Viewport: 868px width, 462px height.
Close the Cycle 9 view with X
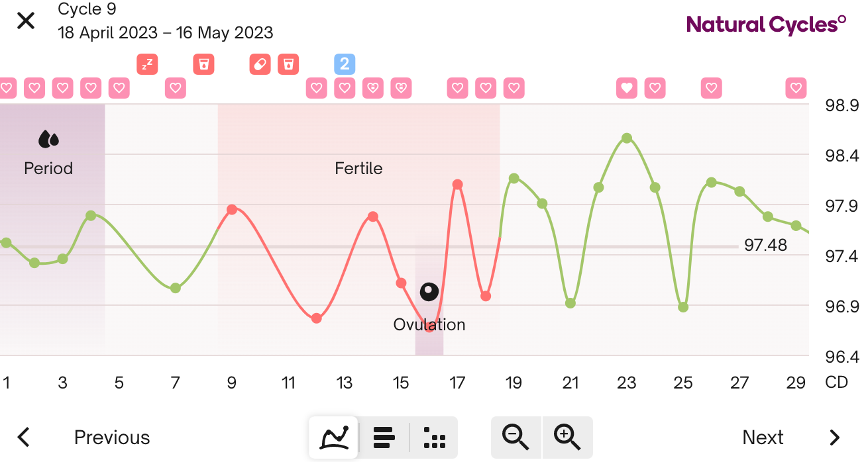[26, 21]
